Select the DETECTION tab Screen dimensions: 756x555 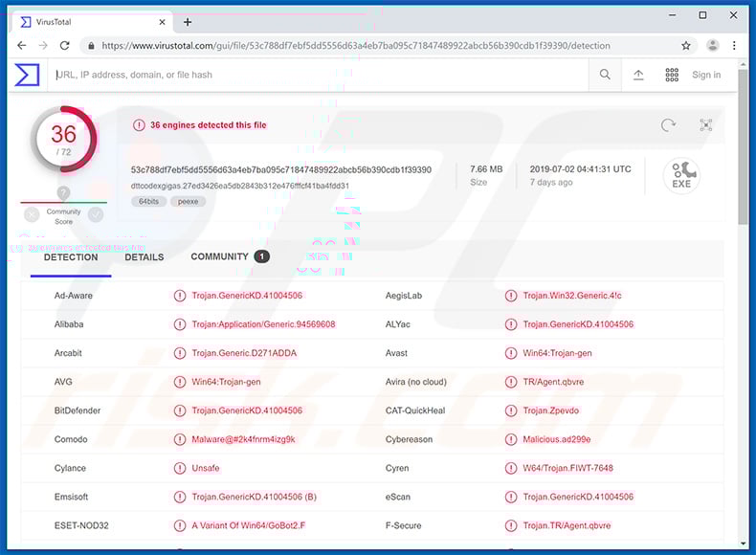tap(71, 257)
